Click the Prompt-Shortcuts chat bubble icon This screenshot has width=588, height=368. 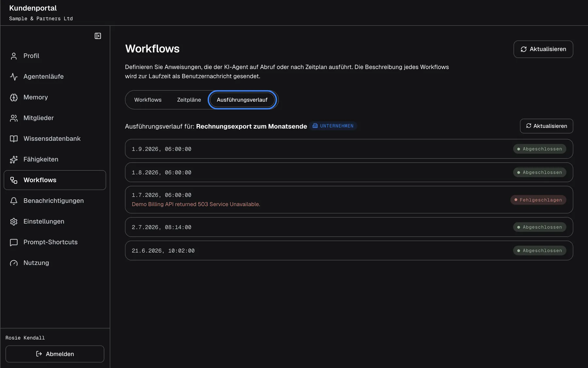click(x=14, y=242)
